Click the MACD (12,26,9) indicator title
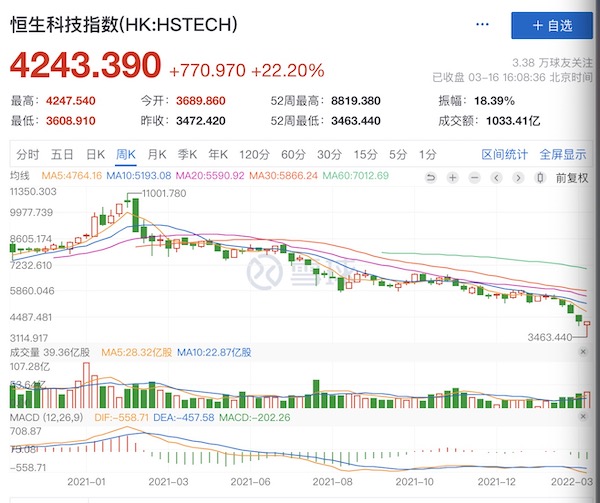The width and height of the screenshot is (600, 503). pyautogui.click(x=46, y=417)
